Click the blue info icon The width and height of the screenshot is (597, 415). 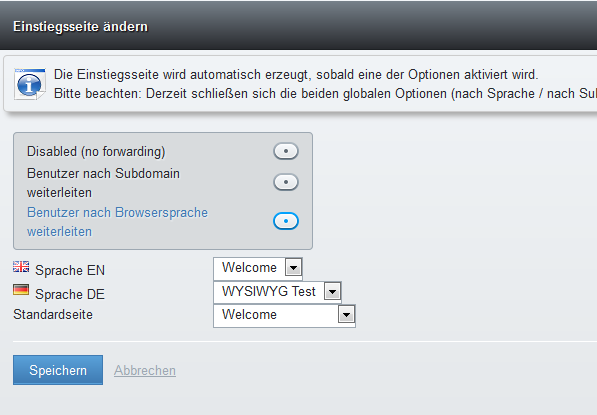click(30, 84)
